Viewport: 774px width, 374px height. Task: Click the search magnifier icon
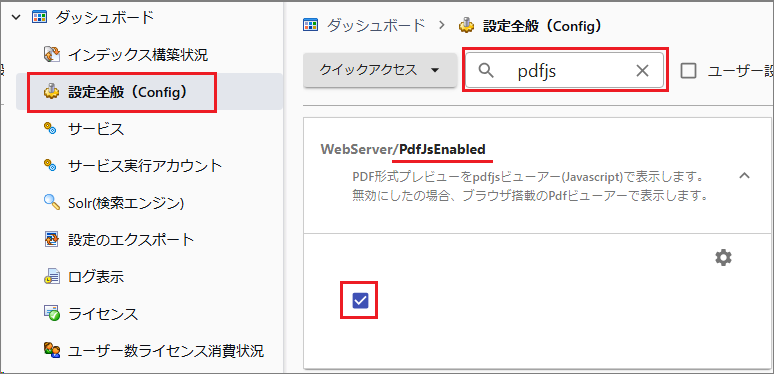[x=486, y=71]
